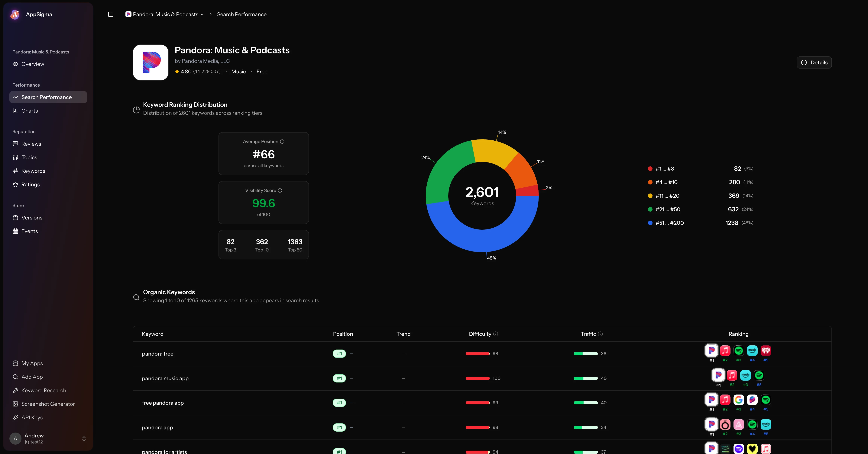Open the Details button

pos(814,62)
